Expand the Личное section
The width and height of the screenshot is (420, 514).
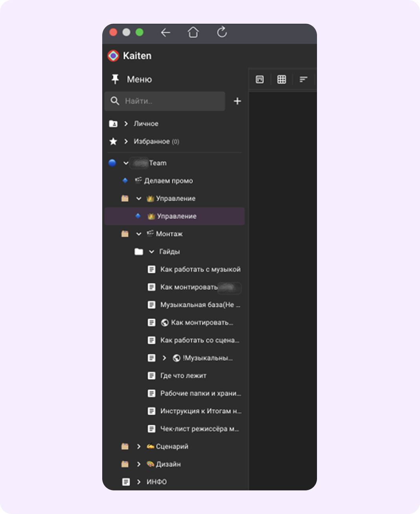[x=126, y=124]
